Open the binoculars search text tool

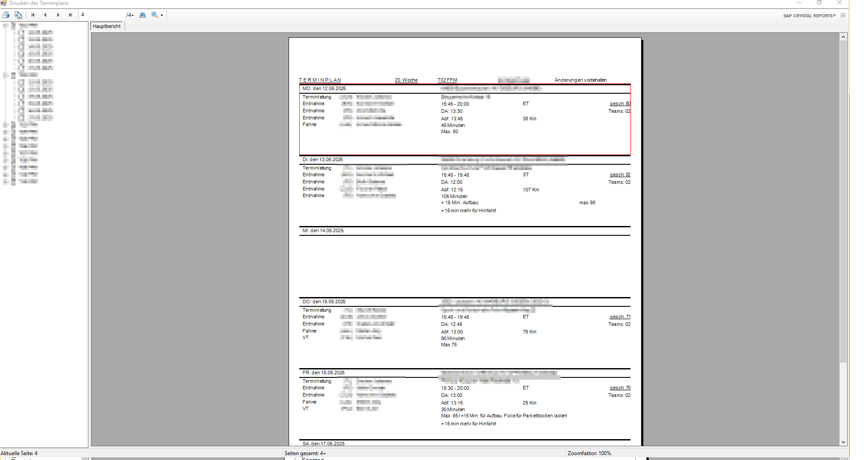pos(143,15)
